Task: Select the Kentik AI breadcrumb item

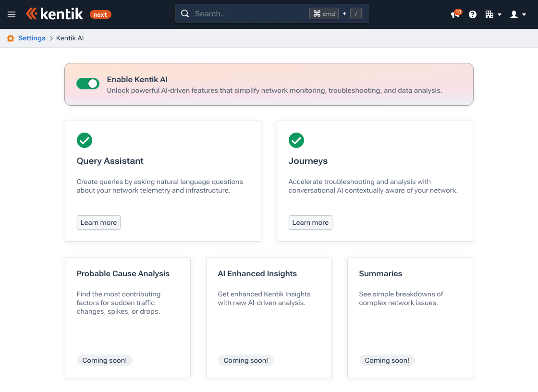Action: (x=70, y=38)
